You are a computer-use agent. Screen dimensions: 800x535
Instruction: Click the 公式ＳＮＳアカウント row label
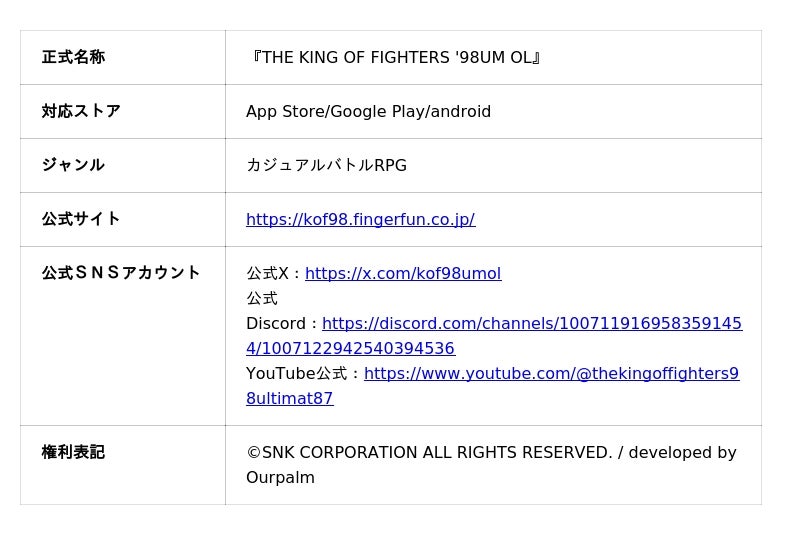tap(121, 273)
